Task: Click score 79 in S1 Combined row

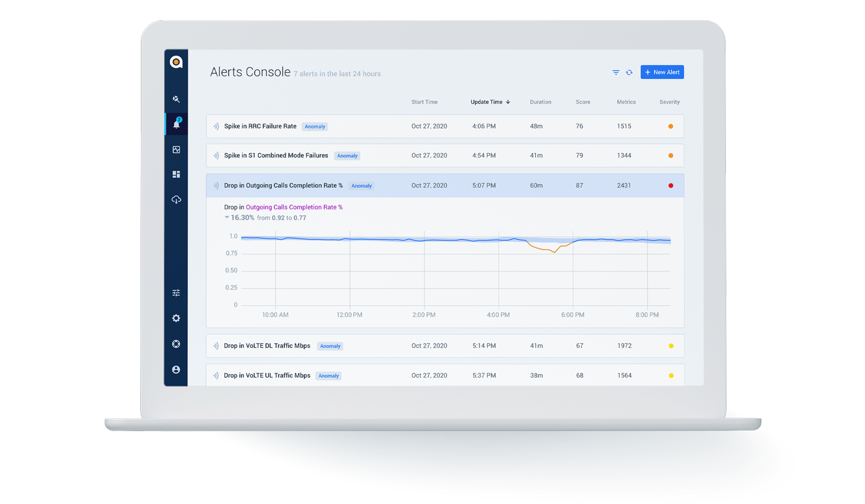Action: [580, 156]
